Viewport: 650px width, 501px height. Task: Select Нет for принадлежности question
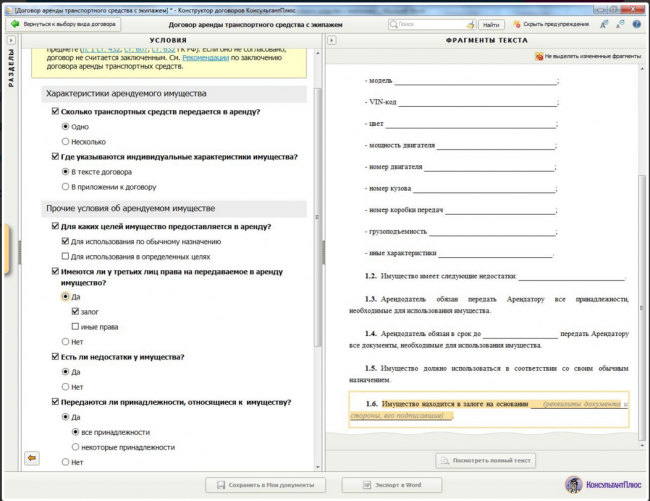65,462
